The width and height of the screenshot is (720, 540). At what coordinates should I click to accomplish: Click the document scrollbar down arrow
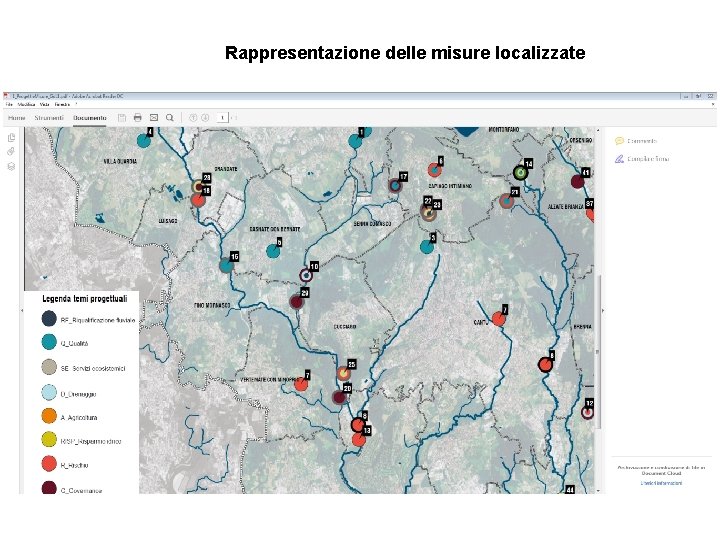(597, 490)
